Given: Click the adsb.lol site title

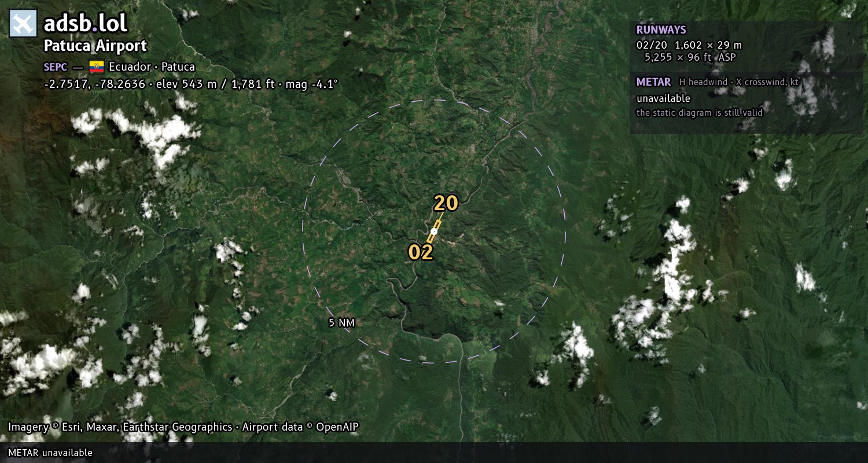Looking at the screenshot, I should click(x=86, y=24).
